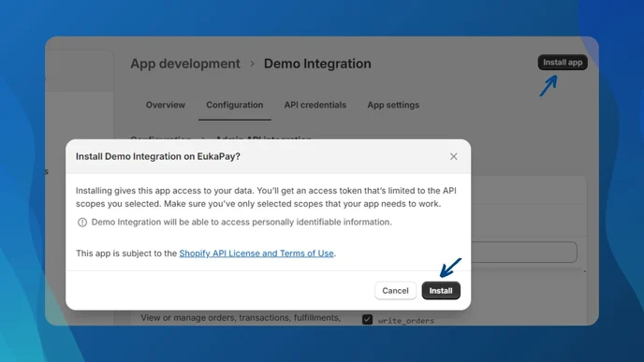This screenshot has height=362, width=644.
Task: Close the Install Demo Integration dialog
Action: coord(453,156)
